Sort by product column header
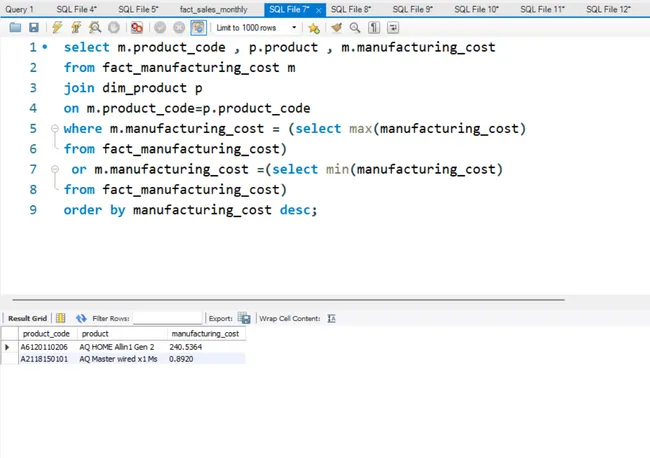Screen dimensions: 650x458 122,334
